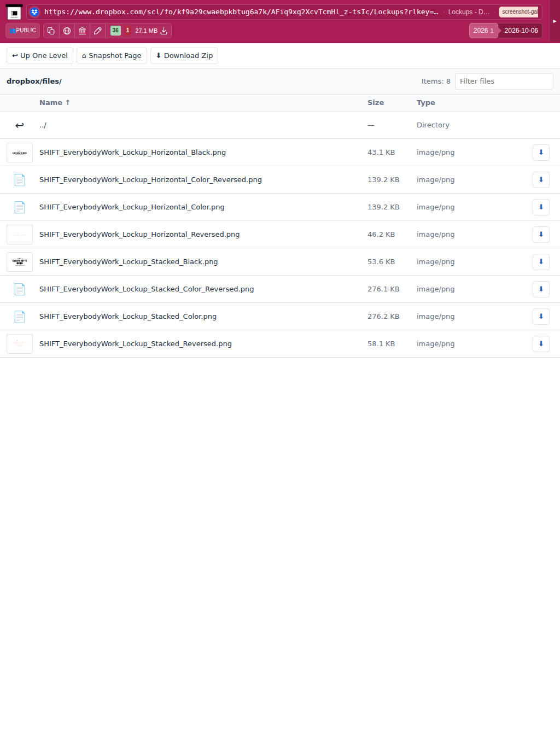
Task: Open the ../ parent directory link
Action: pos(43,125)
